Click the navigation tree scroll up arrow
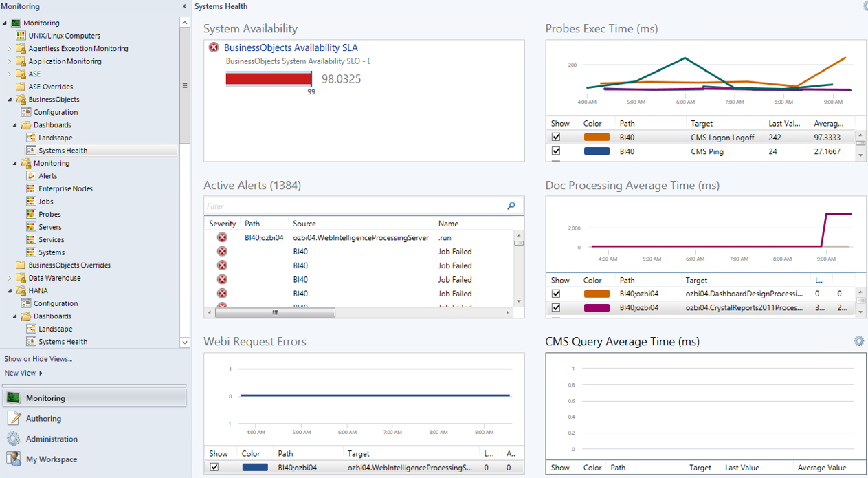Viewport: 868px width, 478px height. pos(184,23)
